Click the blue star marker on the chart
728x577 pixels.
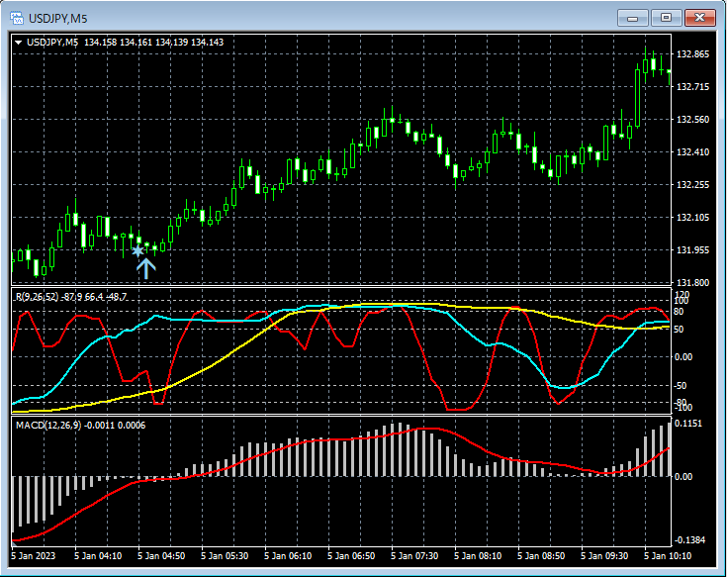(137, 250)
